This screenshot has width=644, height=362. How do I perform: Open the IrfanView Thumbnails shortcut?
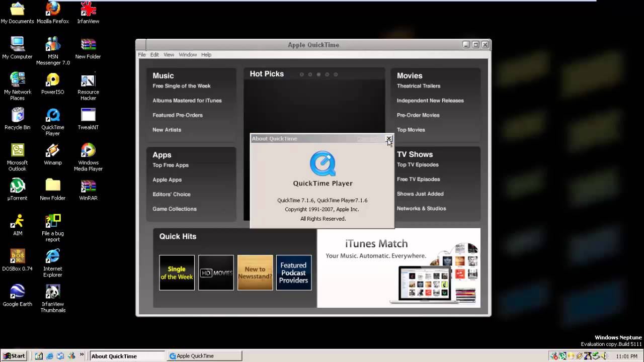[53, 298]
